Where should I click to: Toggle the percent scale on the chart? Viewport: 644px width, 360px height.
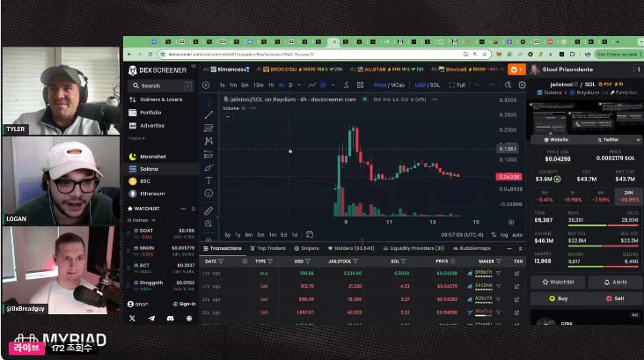coord(494,235)
